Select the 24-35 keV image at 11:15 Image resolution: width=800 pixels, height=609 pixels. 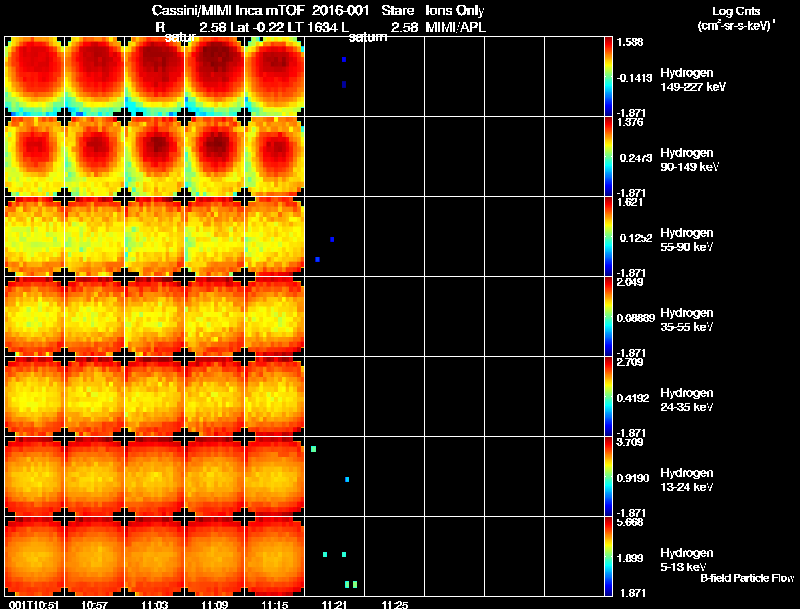click(274, 397)
